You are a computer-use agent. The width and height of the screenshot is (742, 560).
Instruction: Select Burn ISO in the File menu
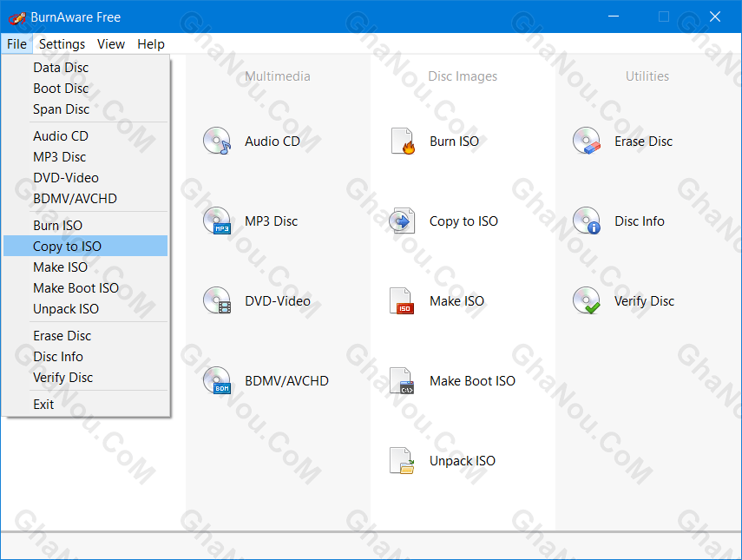click(86, 226)
